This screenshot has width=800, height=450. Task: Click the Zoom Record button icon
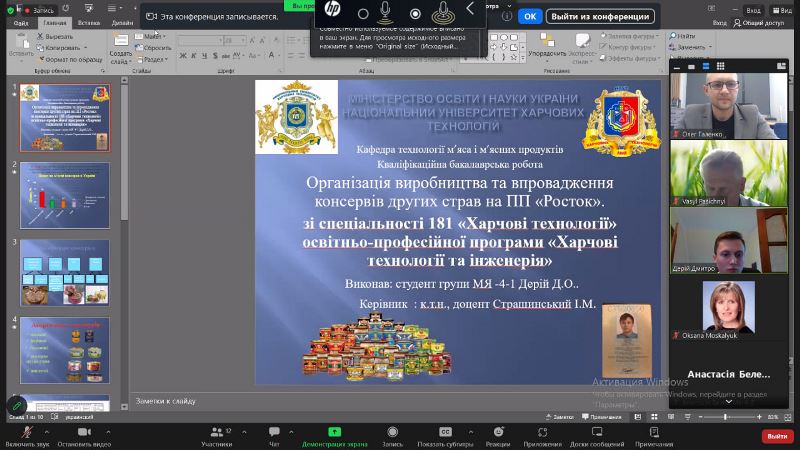[x=392, y=432]
